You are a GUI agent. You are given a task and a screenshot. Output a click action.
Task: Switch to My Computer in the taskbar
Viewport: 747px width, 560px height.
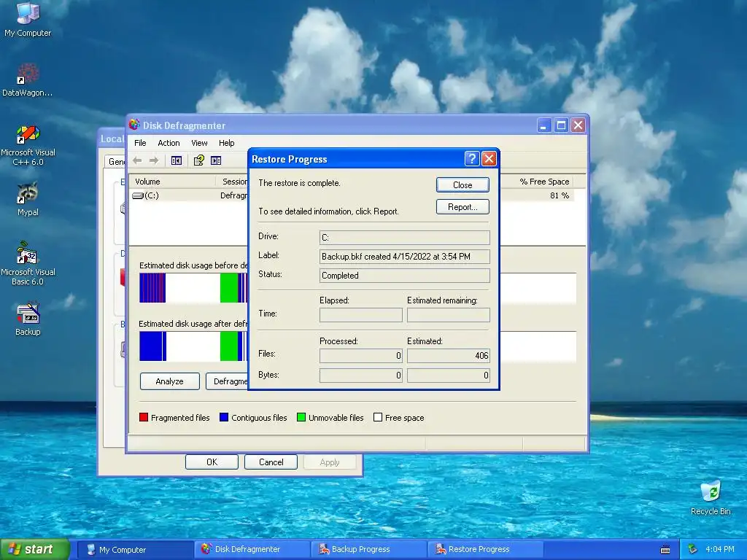tap(135, 550)
